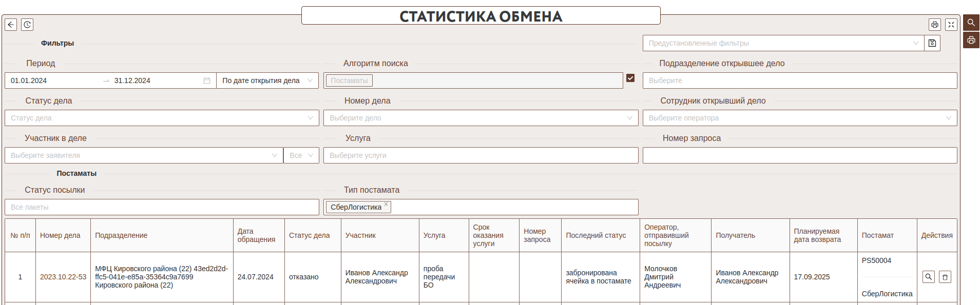Toggle fullscreen with the collapse arrows icon

pos(951,25)
